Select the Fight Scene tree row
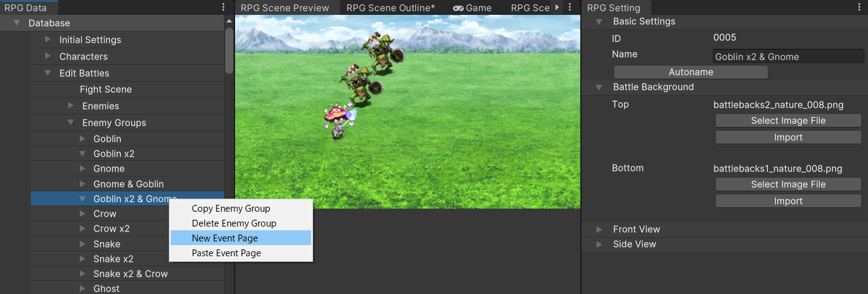Viewport: 868px width, 294px height. [127, 89]
